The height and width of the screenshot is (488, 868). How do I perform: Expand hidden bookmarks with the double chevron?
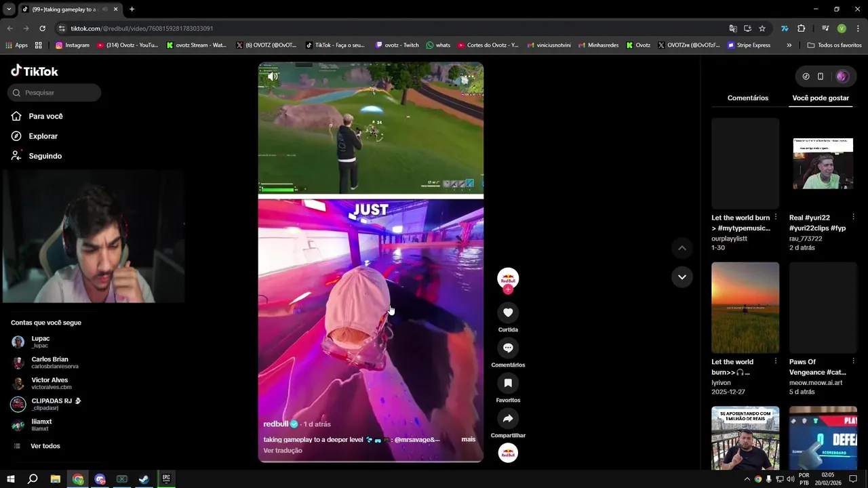point(789,45)
